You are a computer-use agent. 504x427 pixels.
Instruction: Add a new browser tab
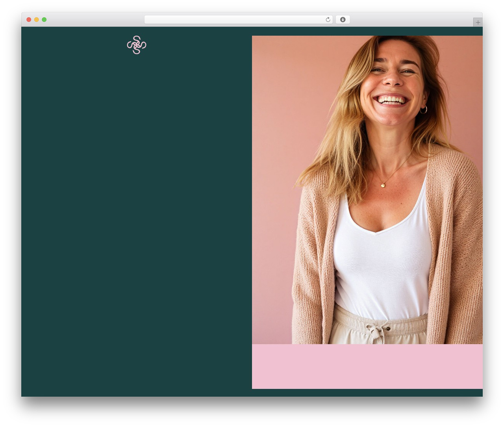(x=478, y=22)
